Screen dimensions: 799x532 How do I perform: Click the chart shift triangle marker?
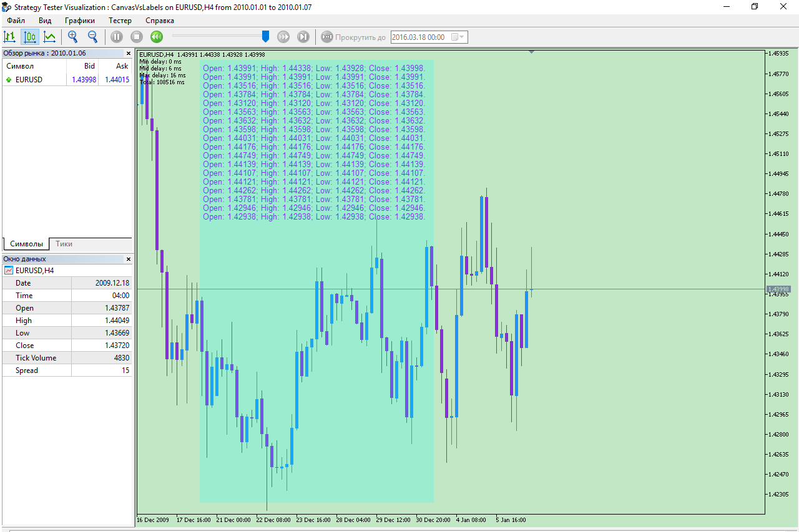click(x=531, y=52)
